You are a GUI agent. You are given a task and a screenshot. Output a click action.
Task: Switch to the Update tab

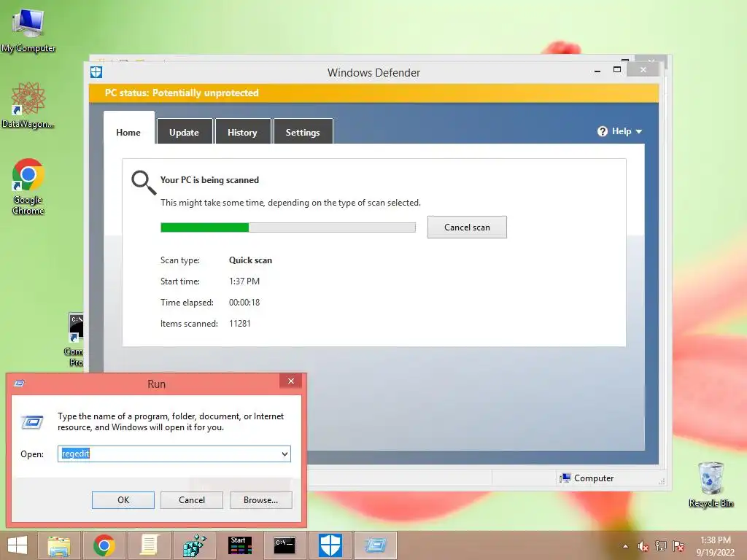click(x=185, y=132)
